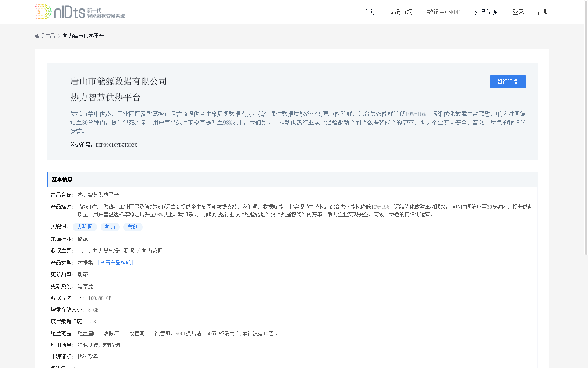Select product type value 数据集
588x368 pixels.
[x=85, y=262]
